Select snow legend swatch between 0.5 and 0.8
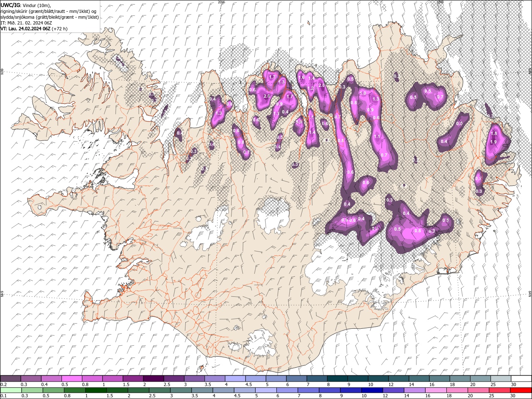 click(x=72, y=379)
